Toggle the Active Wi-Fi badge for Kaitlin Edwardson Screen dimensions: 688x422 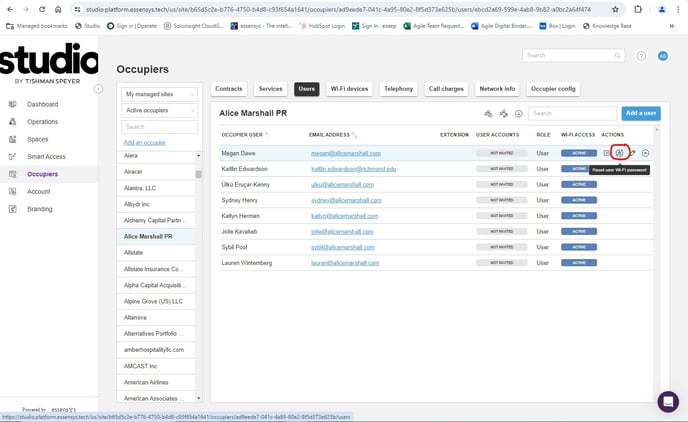(579, 169)
